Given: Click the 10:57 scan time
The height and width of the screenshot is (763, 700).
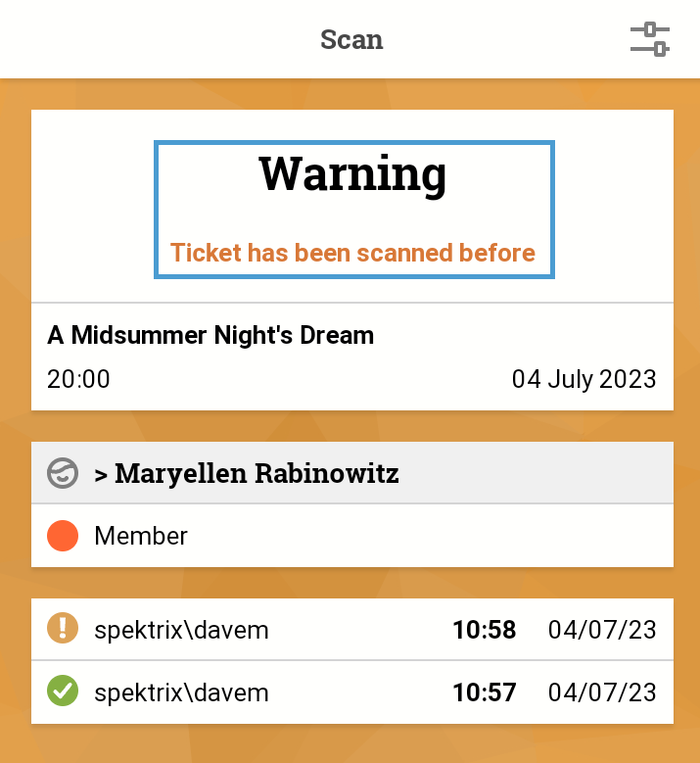Looking at the screenshot, I should [x=484, y=692].
